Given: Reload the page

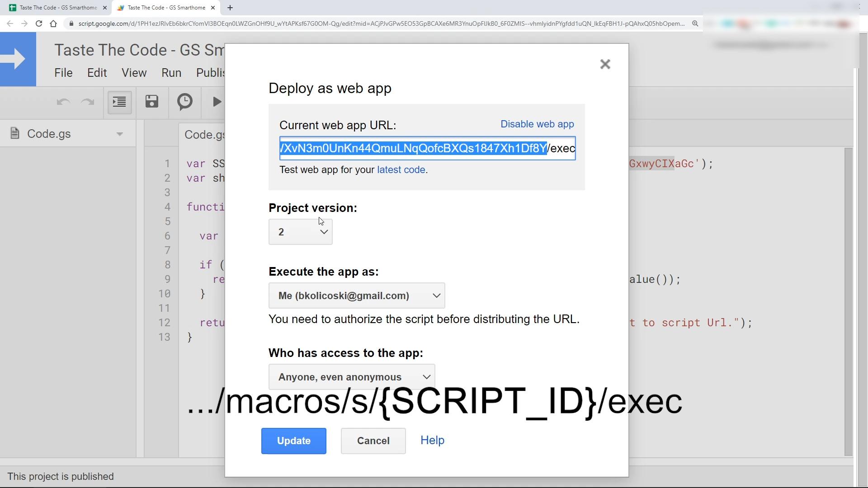Looking at the screenshot, I should pyautogui.click(x=39, y=23).
